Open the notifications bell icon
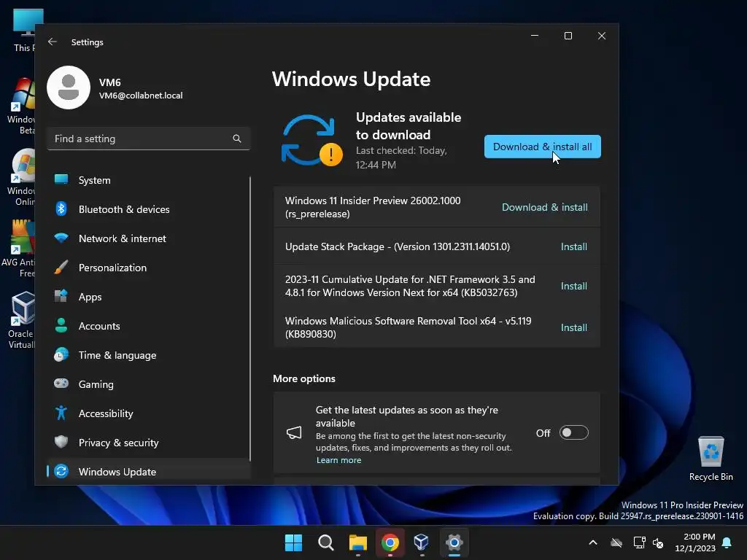747x560 pixels. pos(727,542)
